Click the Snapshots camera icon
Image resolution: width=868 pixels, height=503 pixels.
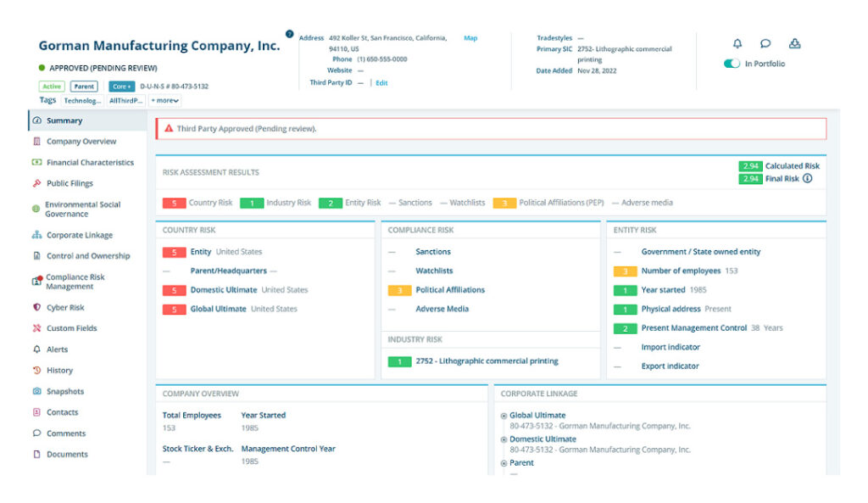click(x=36, y=391)
